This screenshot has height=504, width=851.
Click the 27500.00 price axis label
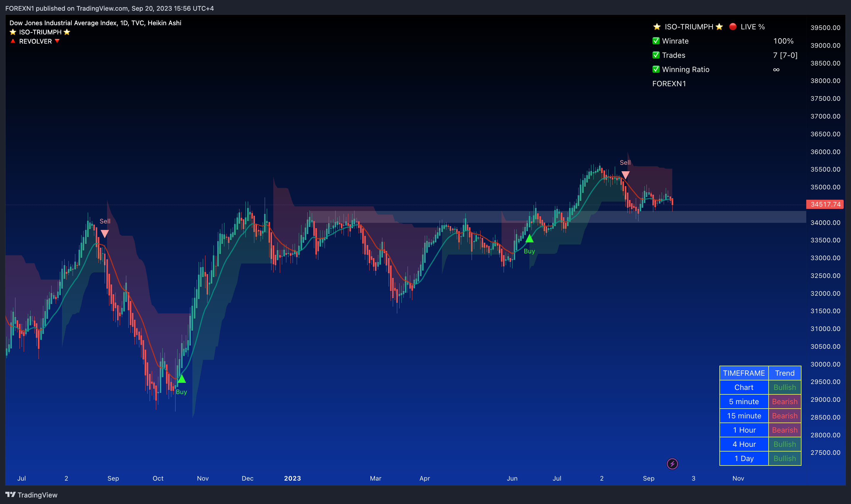[x=825, y=453]
